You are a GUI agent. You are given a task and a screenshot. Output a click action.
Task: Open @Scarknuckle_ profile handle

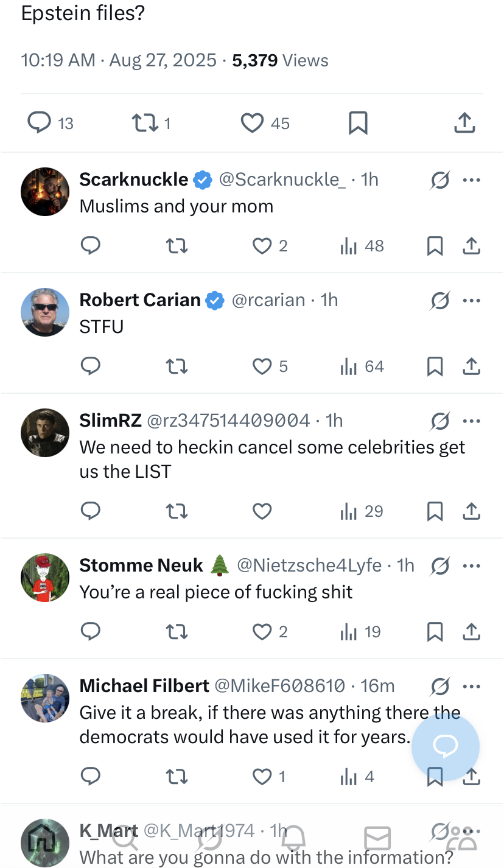tap(282, 180)
